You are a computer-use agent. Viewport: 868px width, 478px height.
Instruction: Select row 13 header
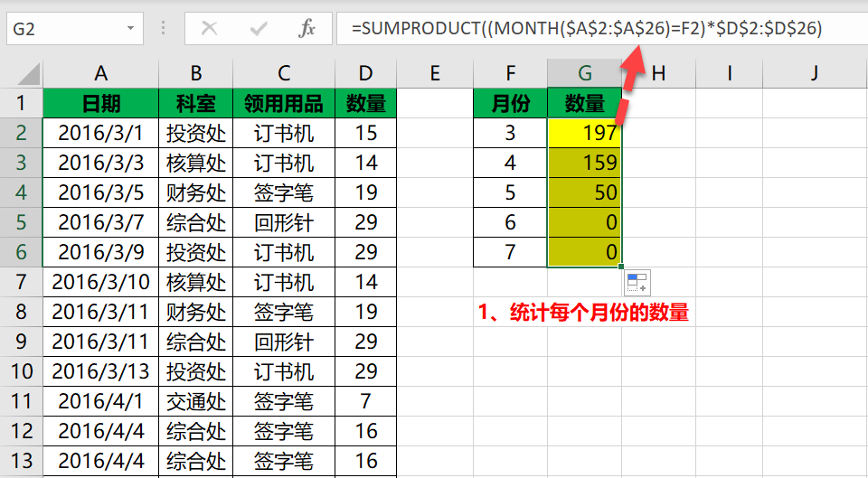pyautogui.click(x=21, y=461)
